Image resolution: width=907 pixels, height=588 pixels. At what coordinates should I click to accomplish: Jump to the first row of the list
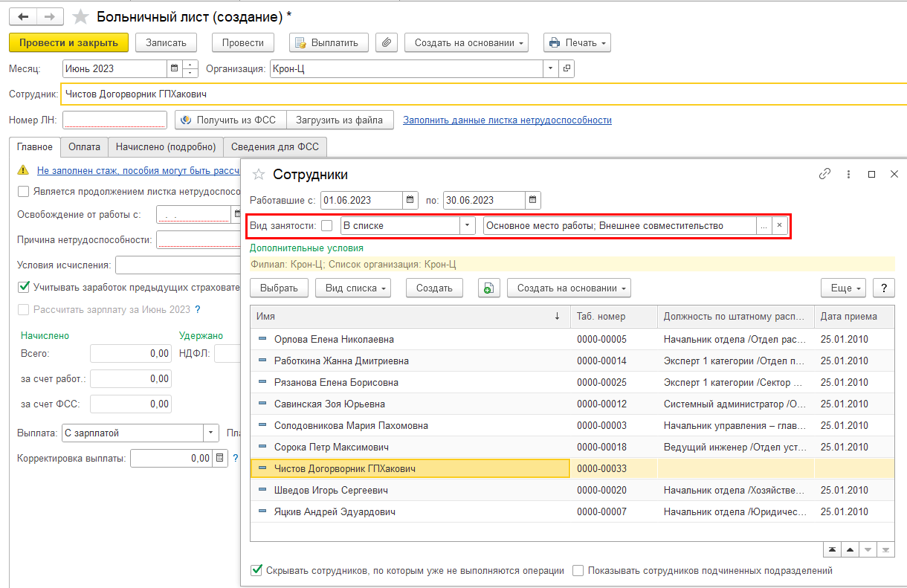832,549
